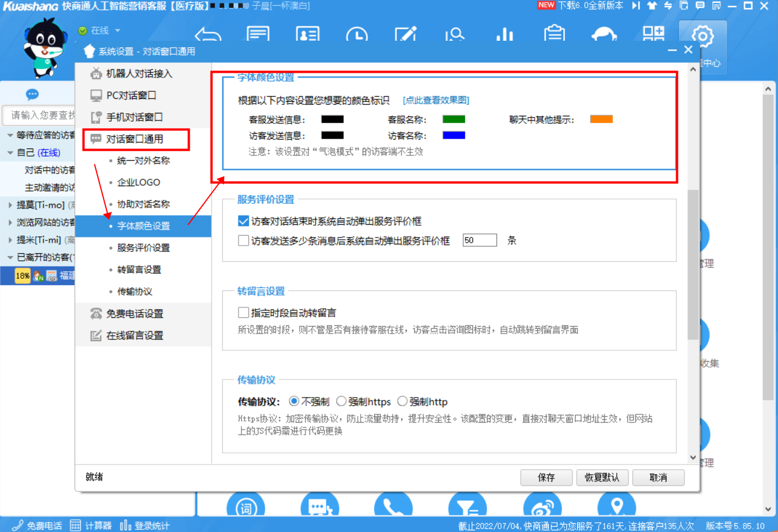Open the 在线 status dropdown arrow

tap(118, 30)
